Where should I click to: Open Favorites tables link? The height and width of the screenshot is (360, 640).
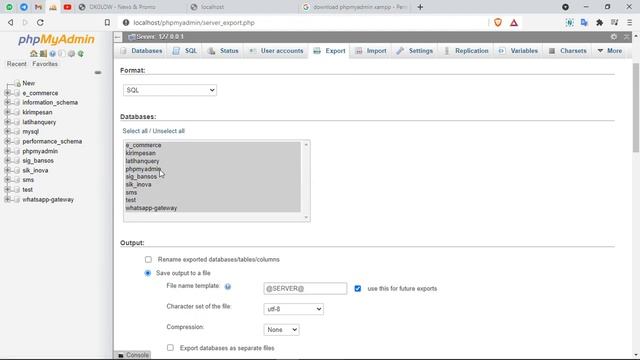(x=45, y=64)
